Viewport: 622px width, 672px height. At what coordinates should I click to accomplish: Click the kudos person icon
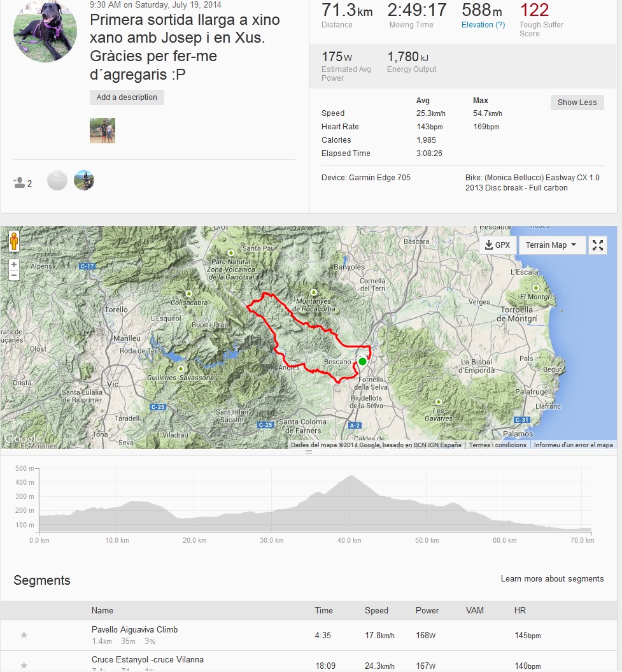tap(19, 183)
